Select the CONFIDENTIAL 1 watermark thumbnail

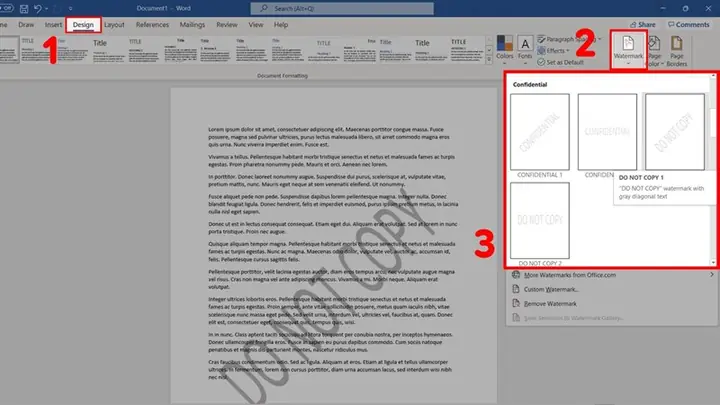click(x=540, y=132)
